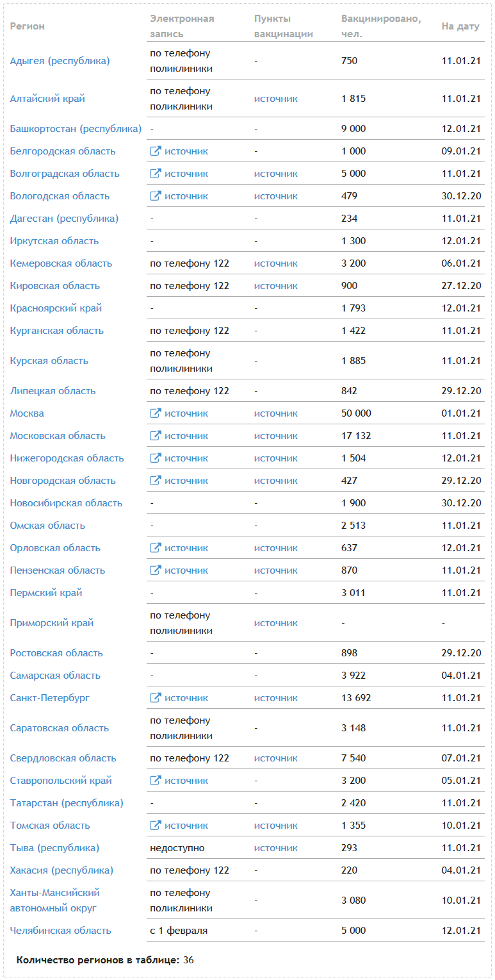Image resolution: width=495 pixels, height=980 pixels.
Task: Click external link icon for Белгородская область
Action: pos(155,151)
